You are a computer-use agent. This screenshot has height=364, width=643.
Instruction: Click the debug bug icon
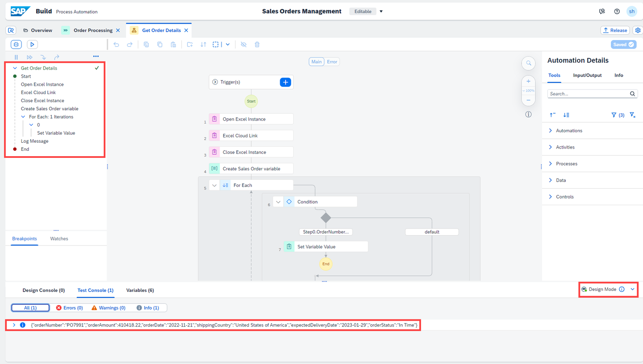click(16, 44)
